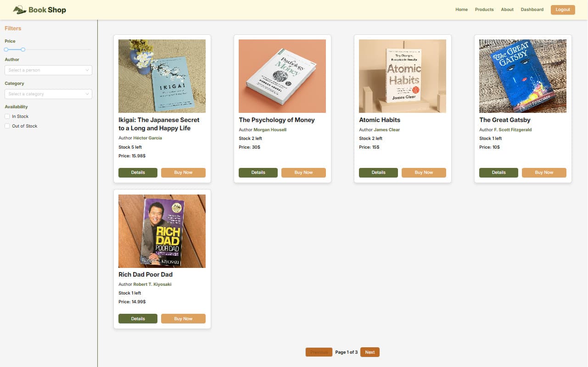Click The Great Gatsby cover image
The height and width of the screenshot is (367, 588).
click(523, 76)
